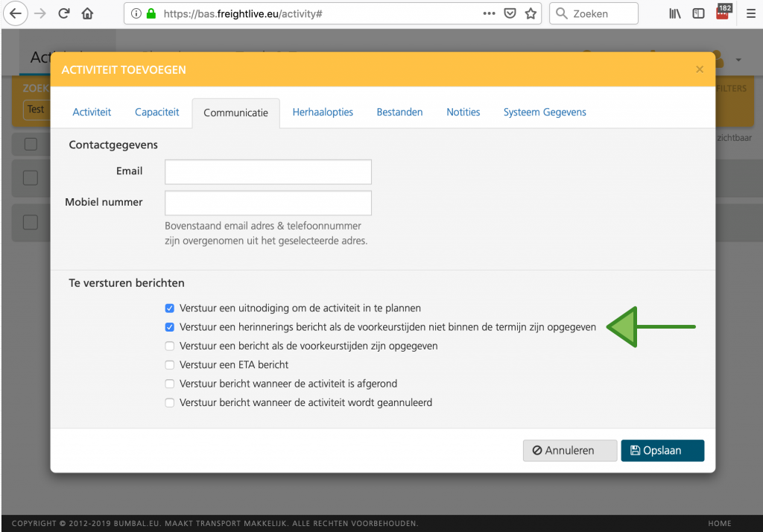Expand the user dropdown arrow at top right
Image resolution: width=763 pixels, height=532 pixels.
click(738, 60)
